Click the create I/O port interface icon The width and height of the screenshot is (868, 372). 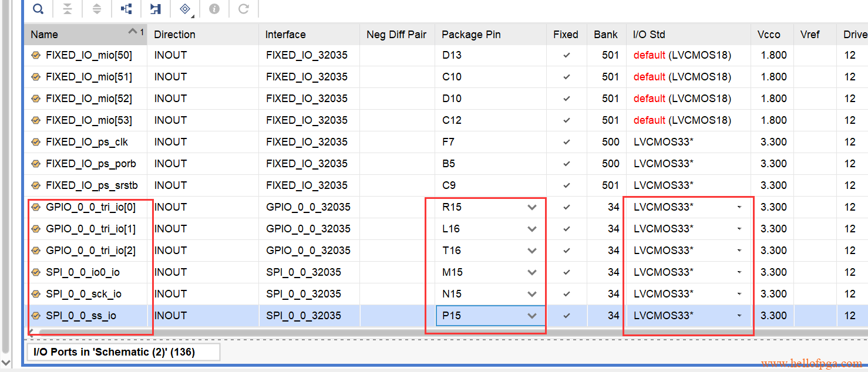tap(155, 9)
